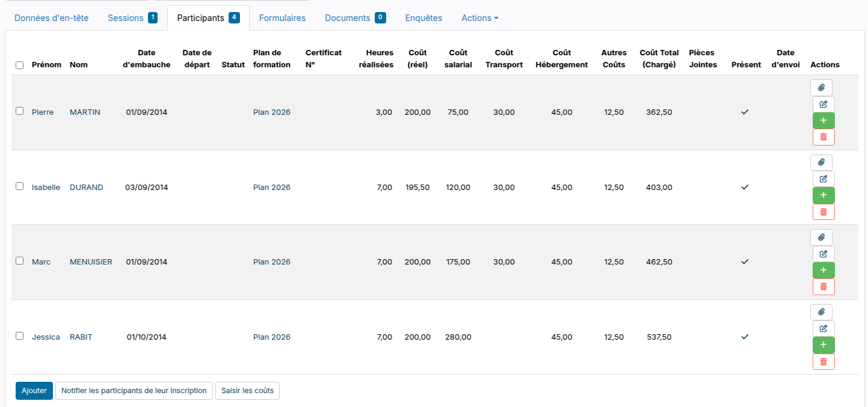Screen dimensions: 868x407
Task: Edit participant Pierre MARTIN
Action: (x=823, y=104)
